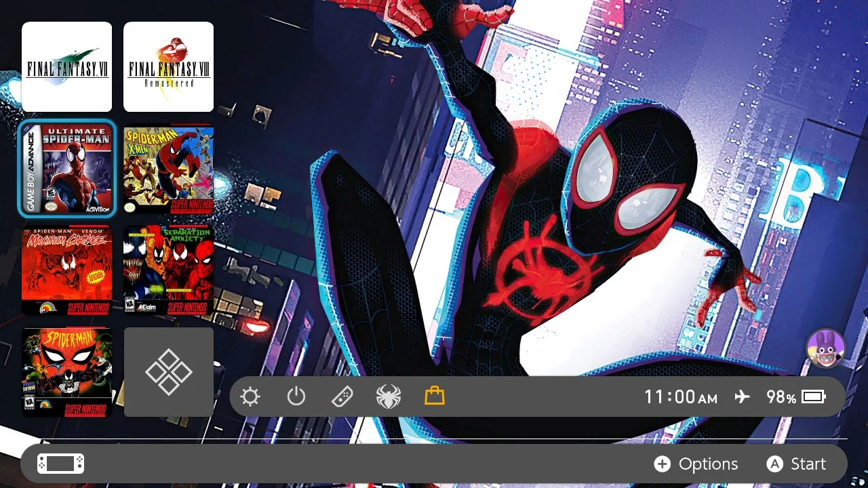This screenshot has width=868, height=488.
Task: Click the airplane mode indicator
Action: click(x=743, y=396)
